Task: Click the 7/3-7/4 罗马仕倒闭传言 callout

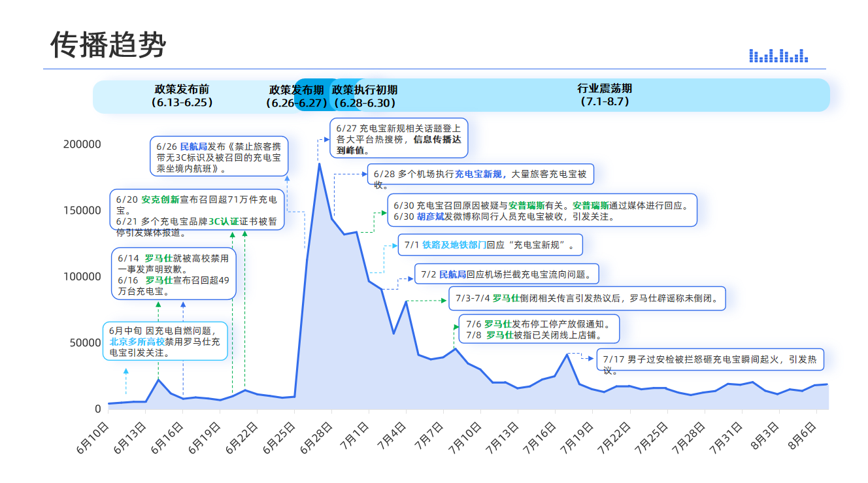Action: tap(586, 298)
